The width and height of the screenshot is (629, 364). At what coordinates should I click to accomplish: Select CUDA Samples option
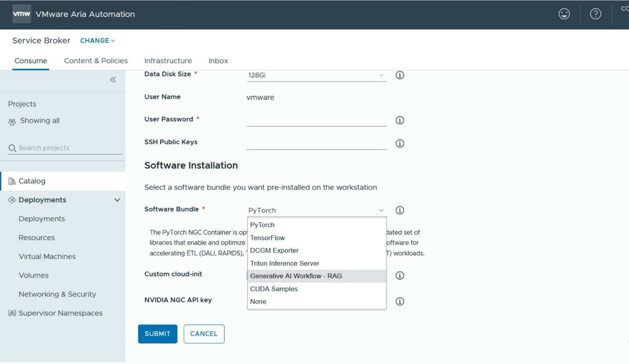click(x=317, y=289)
